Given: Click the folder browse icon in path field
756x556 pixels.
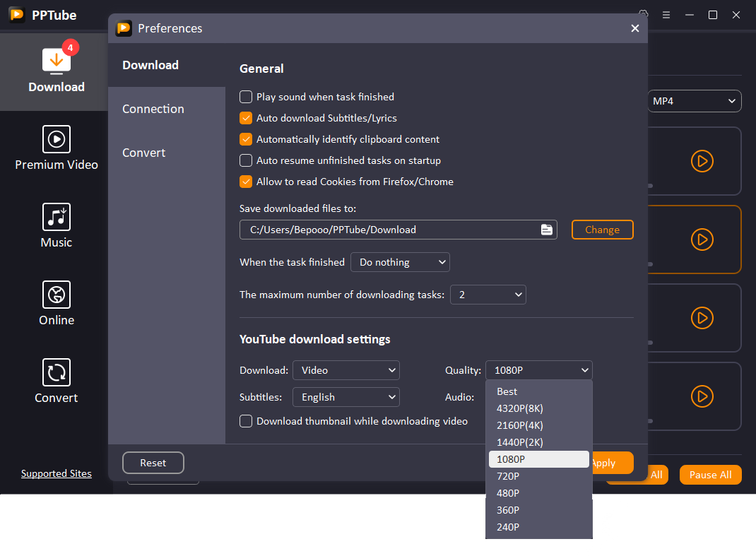Looking at the screenshot, I should [546, 230].
